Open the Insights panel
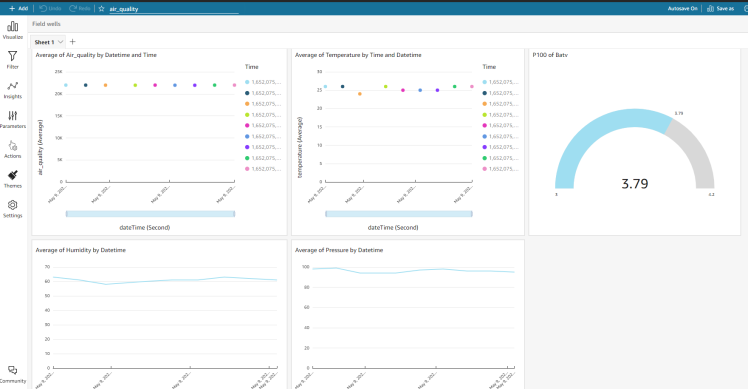The image size is (748, 389). (13, 90)
